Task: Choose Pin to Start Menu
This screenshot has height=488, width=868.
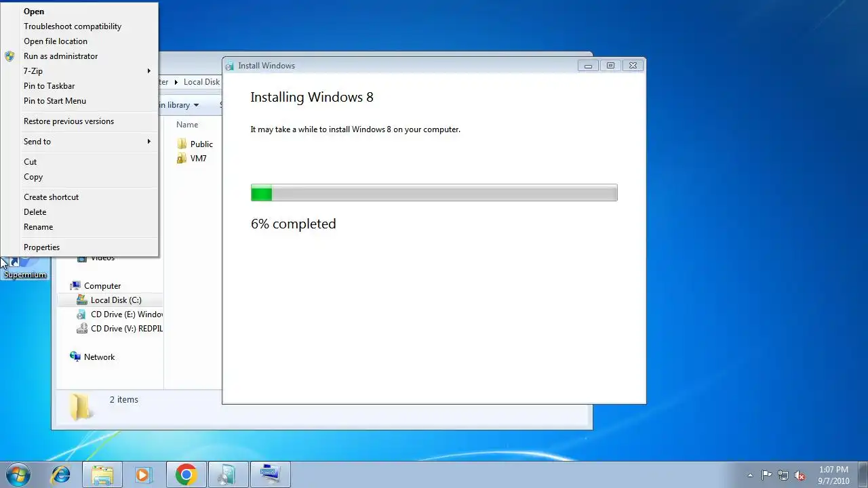Action: pyautogui.click(x=80, y=101)
